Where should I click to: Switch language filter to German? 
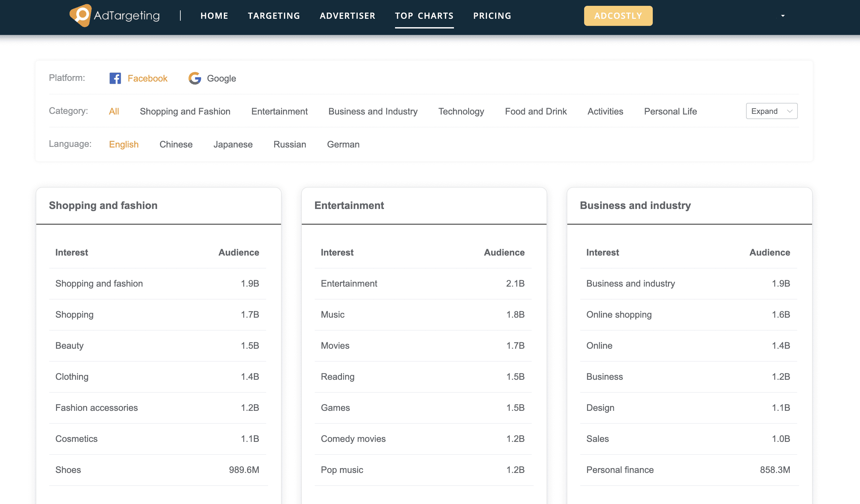343,144
